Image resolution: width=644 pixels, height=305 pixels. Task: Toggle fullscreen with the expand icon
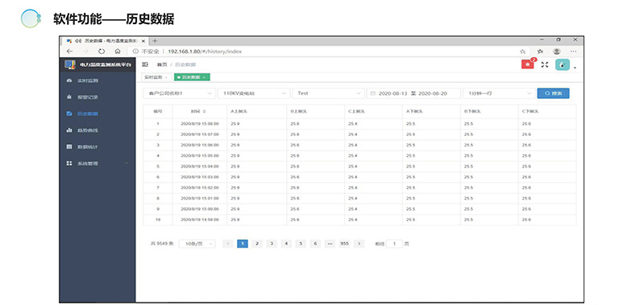coord(545,64)
